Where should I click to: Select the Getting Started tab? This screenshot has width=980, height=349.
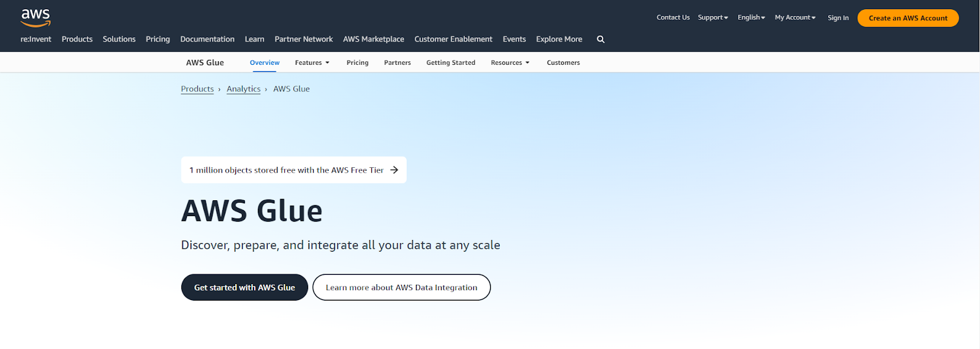pyautogui.click(x=451, y=62)
